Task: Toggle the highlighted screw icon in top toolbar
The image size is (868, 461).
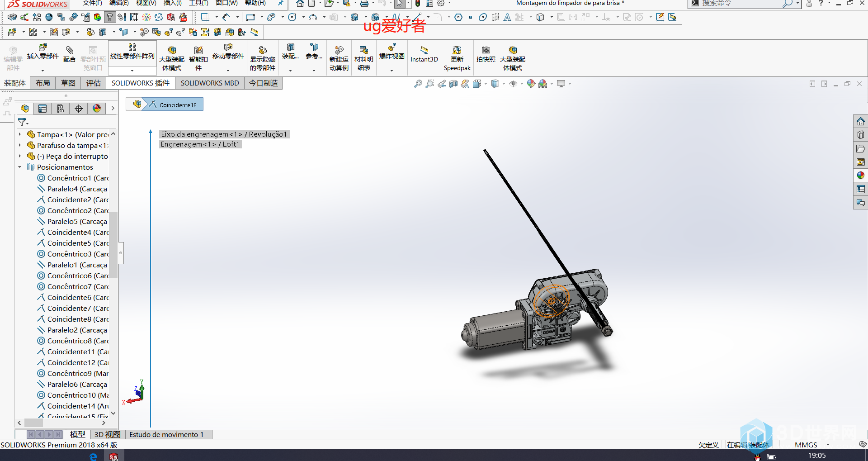Action: pos(110,17)
